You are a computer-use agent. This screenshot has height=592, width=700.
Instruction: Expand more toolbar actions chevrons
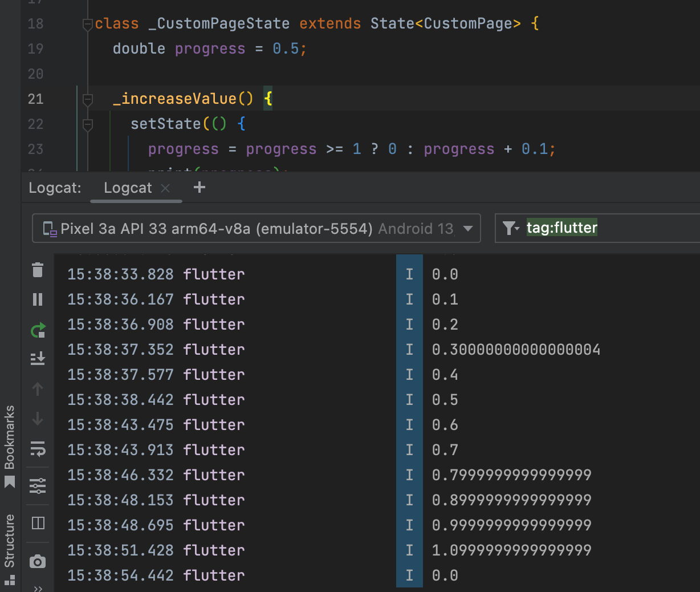pos(38,588)
